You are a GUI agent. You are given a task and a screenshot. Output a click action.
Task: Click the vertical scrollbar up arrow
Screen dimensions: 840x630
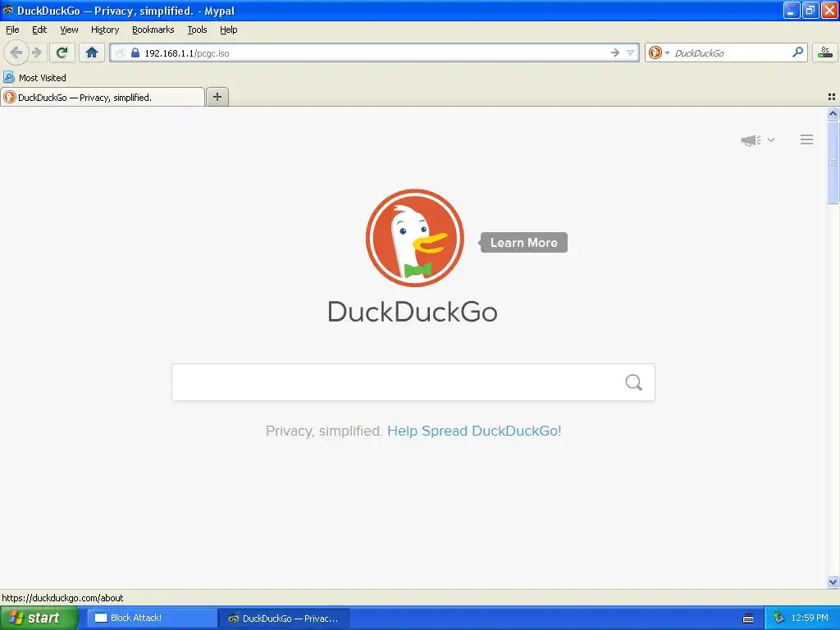pyautogui.click(x=833, y=113)
